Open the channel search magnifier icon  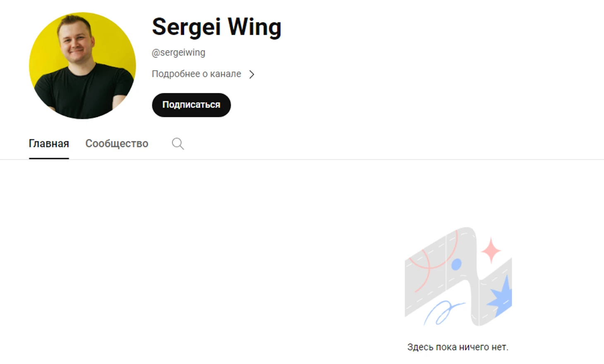(x=178, y=143)
